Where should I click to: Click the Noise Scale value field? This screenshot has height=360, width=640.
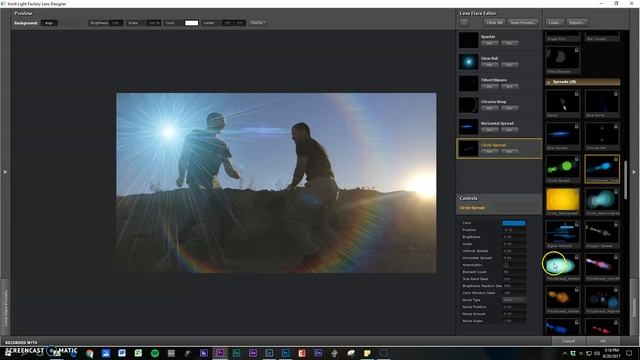pos(514,321)
